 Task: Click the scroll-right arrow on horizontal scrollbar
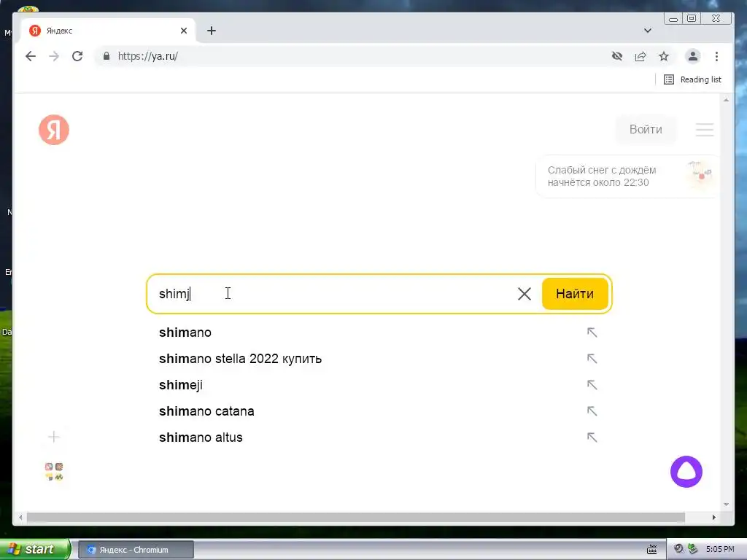(x=713, y=517)
